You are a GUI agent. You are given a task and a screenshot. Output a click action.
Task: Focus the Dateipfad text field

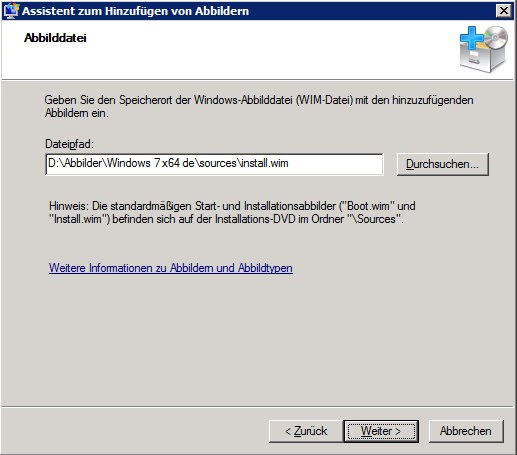point(214,164)
